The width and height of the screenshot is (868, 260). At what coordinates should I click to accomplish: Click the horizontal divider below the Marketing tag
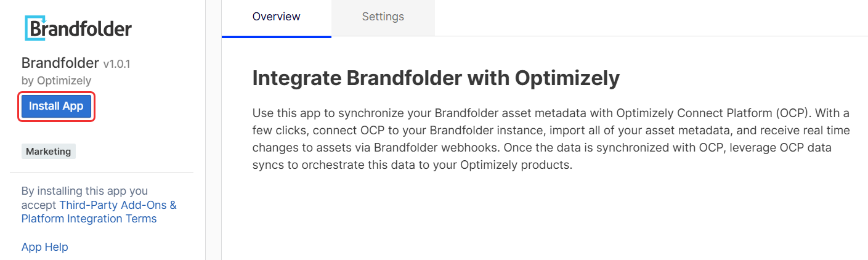click(102, 172)
